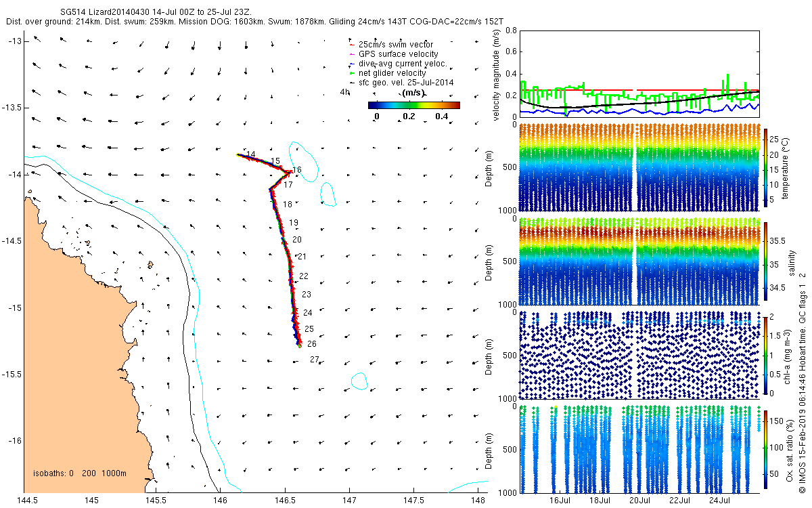
Task: Click the 146 longitude tick label
Action: 221,501
